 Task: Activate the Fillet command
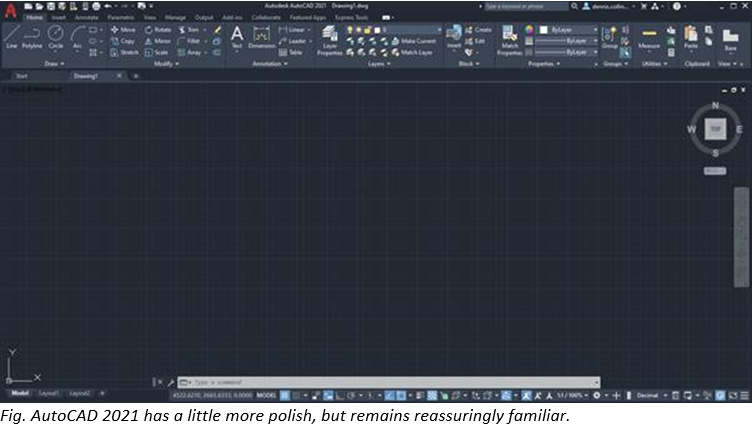tap(189, 41)
